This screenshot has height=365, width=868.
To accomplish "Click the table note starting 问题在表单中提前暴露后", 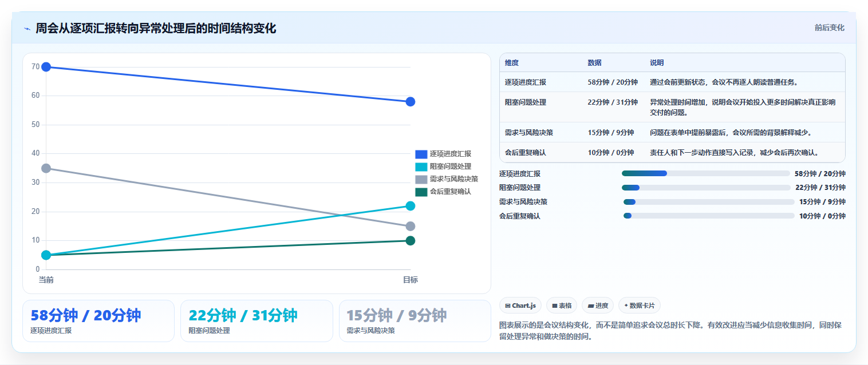I will click(731, 133).
